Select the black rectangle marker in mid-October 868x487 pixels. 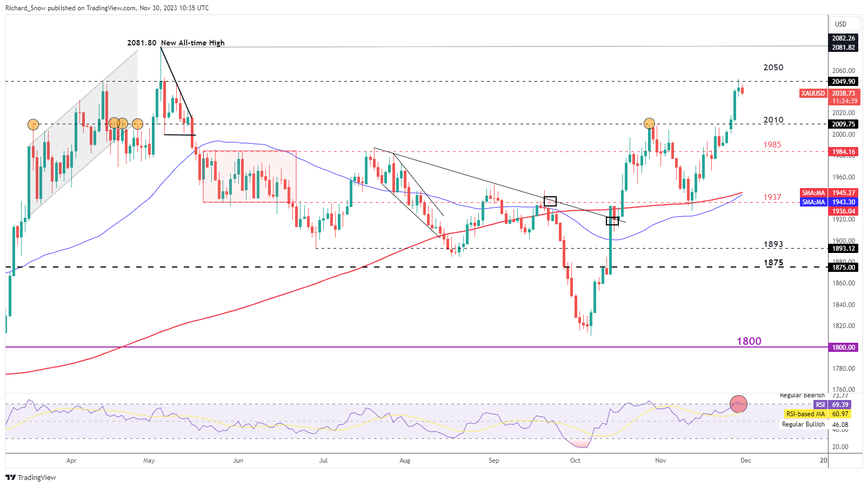coord(612,221)
